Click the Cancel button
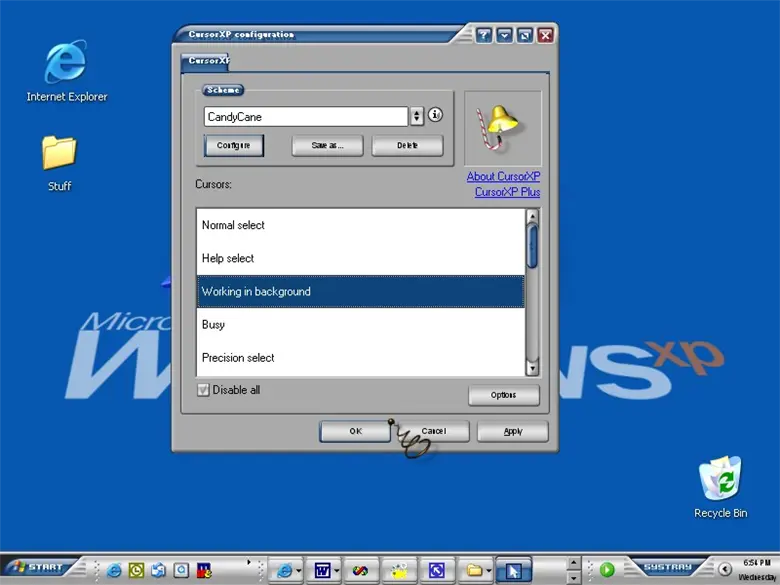The width and height of the screenshot is (780, 585). [434, 431]
